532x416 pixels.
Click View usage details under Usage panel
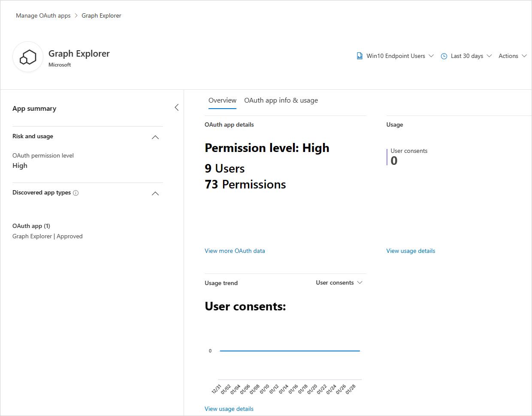tap(411, 251)
